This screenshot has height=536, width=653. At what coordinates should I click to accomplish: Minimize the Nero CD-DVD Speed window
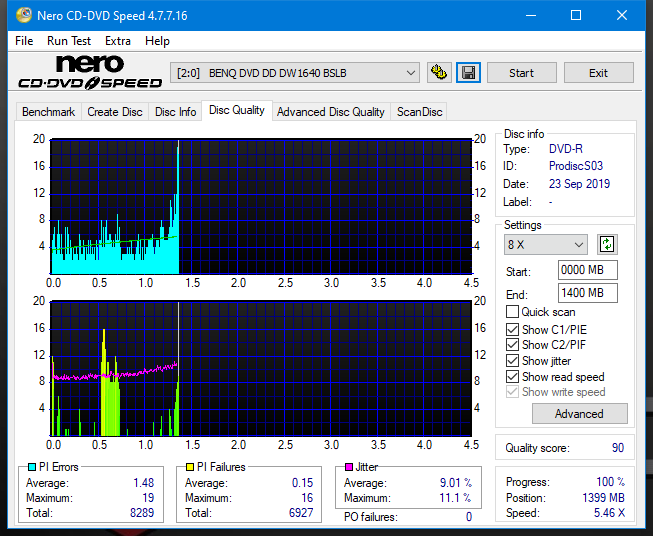[x=531, y=15]
